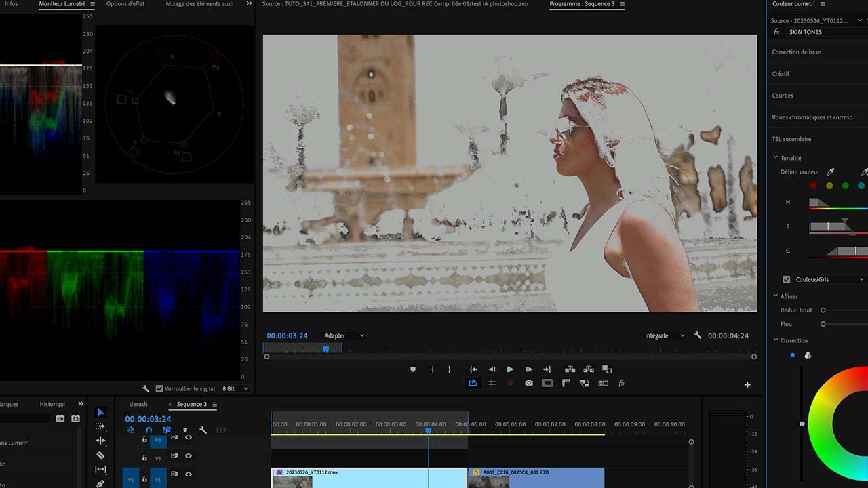Screen dimensions: 868x488
Task: Open the Program monitor button editor plus
Action: pos(747,384)
